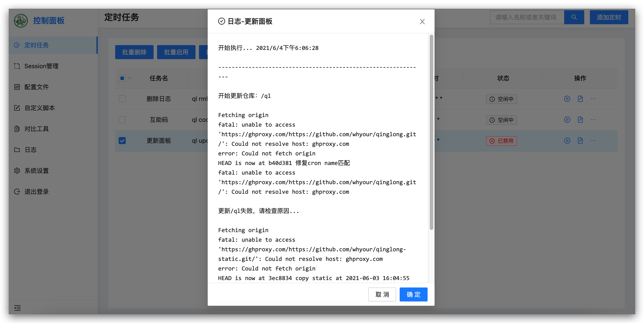Toggle the select-all checkbox in table header
Image resolution: width=644 pixels, height=323 pixels.
pos(122,78)
